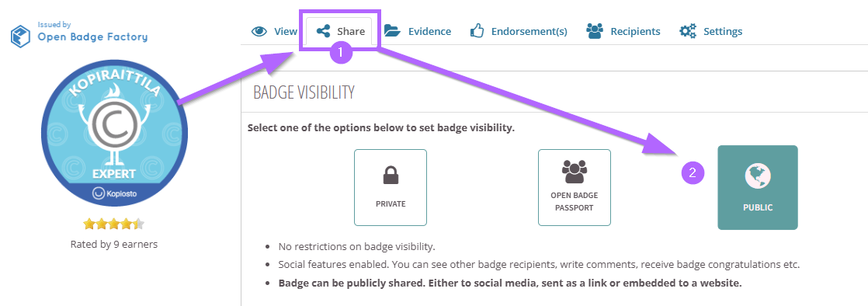Click the people icon in Open Badge Passport option

pyautogui.click(x=574, y=172)
